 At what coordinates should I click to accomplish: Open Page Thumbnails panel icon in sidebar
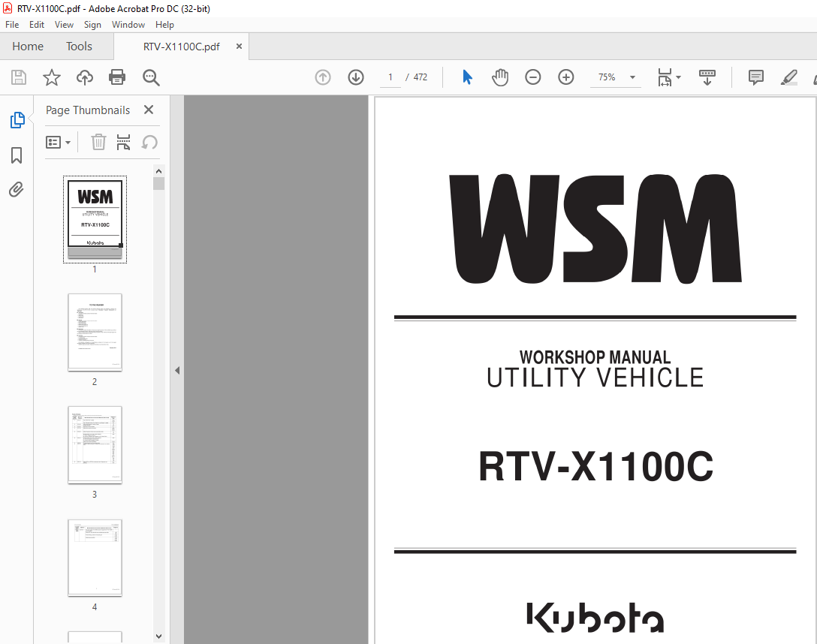point(17,120)
